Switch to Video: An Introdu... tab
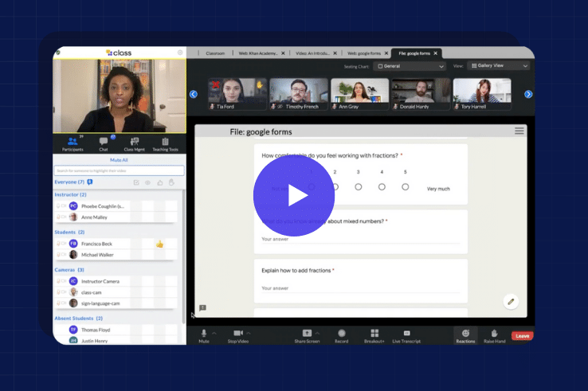The image size is (588, 391). click(312, 53)
